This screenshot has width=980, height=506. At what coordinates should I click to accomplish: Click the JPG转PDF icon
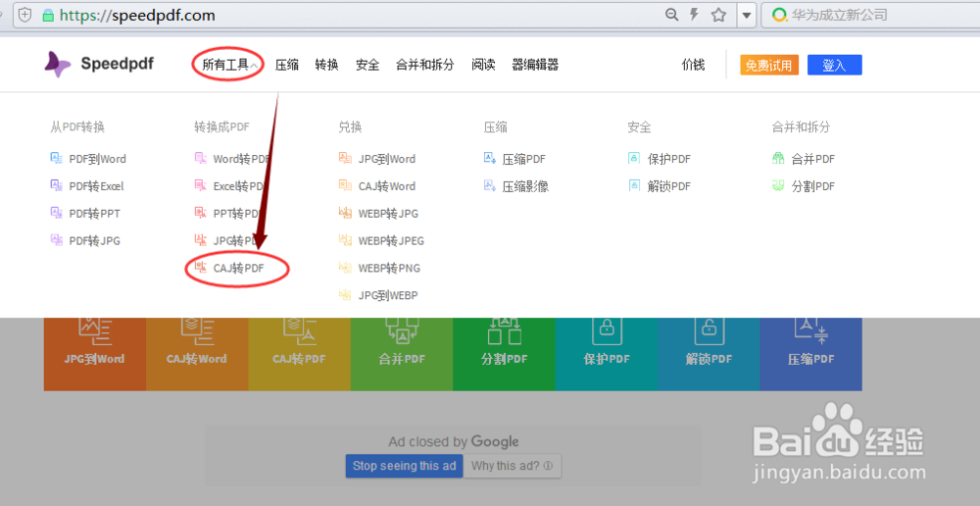point(201,240)
